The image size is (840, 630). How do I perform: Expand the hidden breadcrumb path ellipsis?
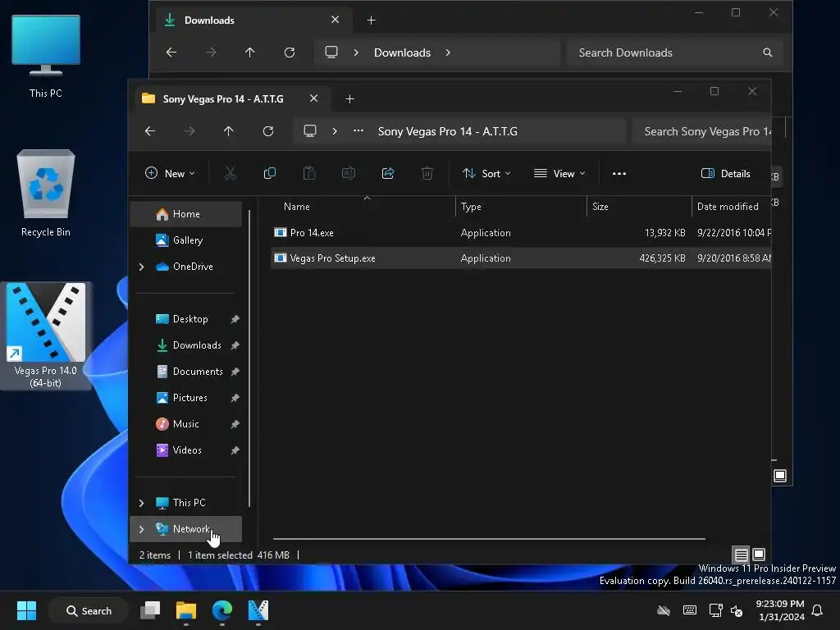point(358,130)
